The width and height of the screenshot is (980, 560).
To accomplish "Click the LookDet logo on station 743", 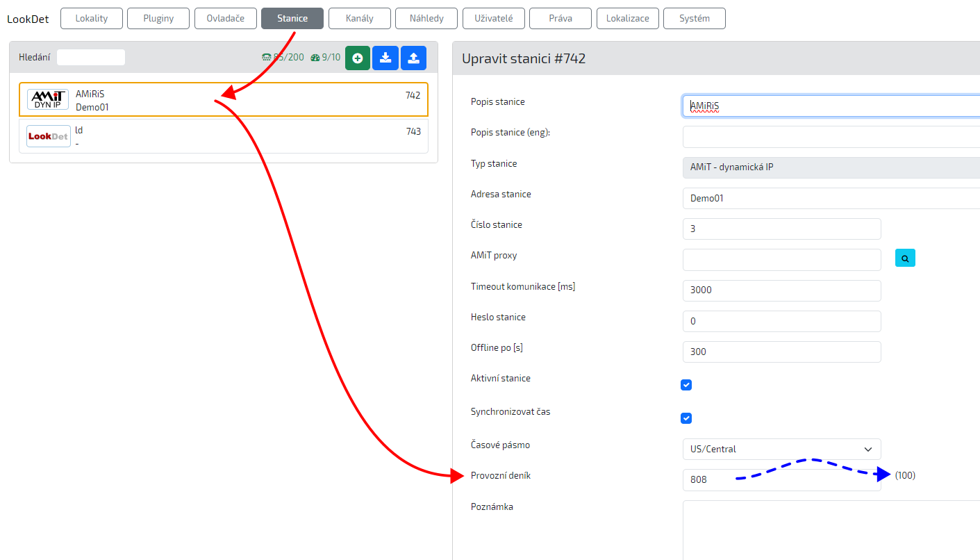I will coord(48,136).
